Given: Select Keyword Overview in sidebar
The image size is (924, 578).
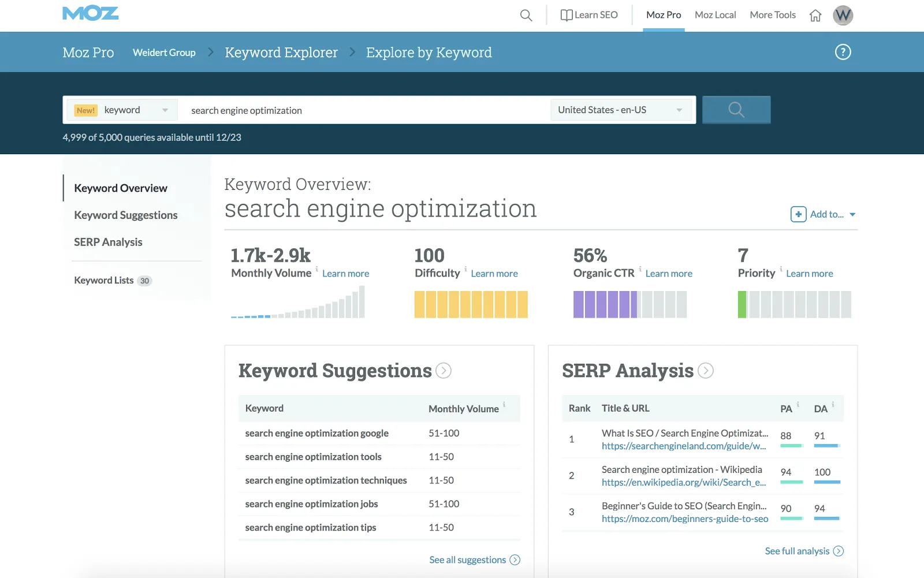Looking at the screenshot, I should [121, 188].
